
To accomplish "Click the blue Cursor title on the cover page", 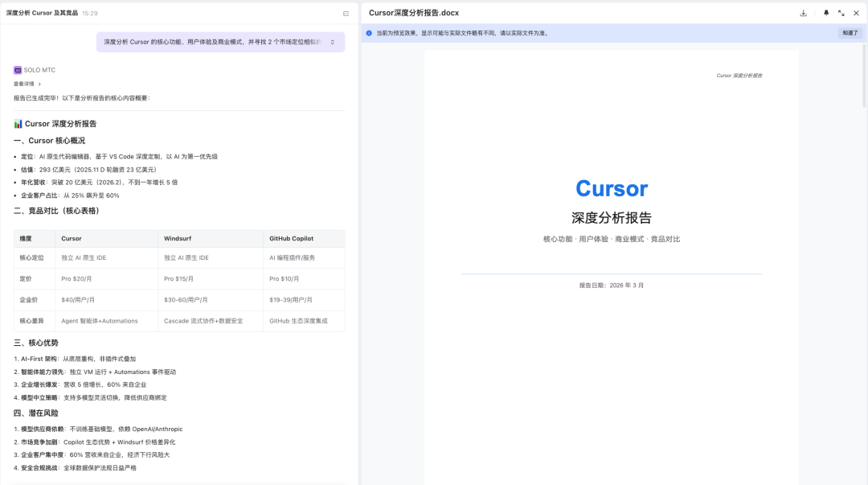I will pyautogui.click(x=612, y=188).
